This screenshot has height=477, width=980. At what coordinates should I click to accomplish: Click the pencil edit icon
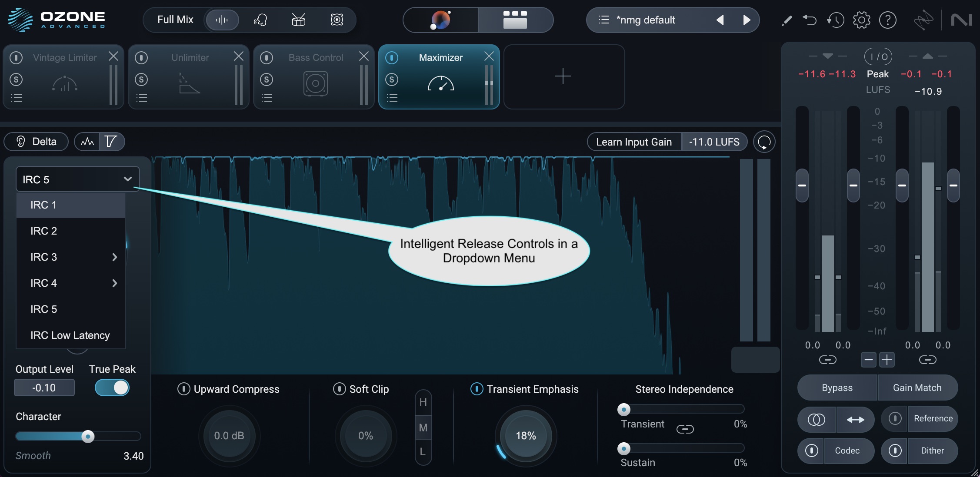pos(787,20)
